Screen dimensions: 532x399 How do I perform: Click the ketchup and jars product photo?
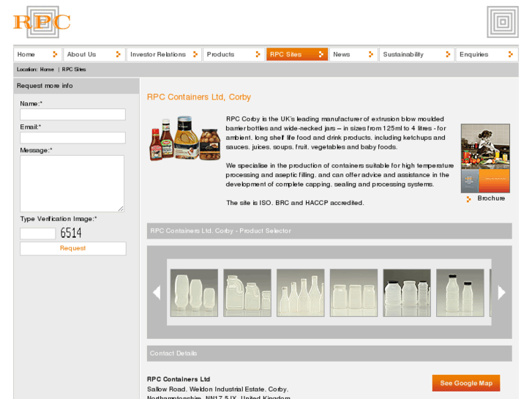[x=185, y=138]
